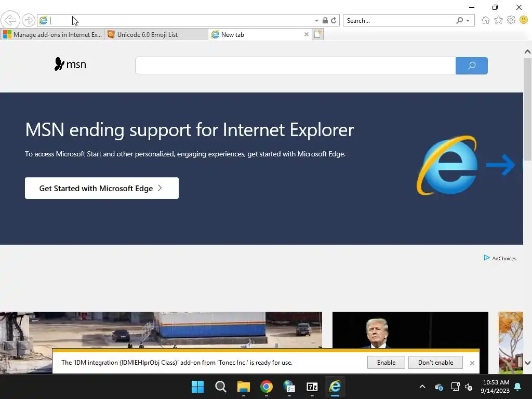Screen dimensions: 532x399
Task: Click the scrollbar up arrow
Action: [x=527, y=51]
